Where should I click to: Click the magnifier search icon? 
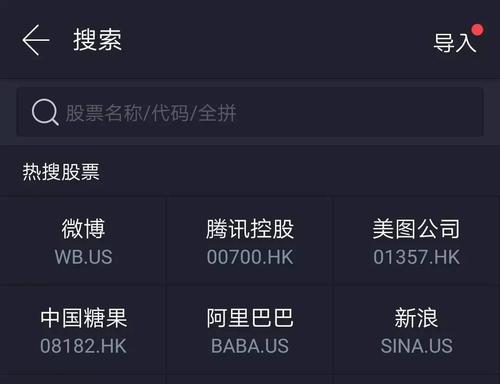point(45,112)
